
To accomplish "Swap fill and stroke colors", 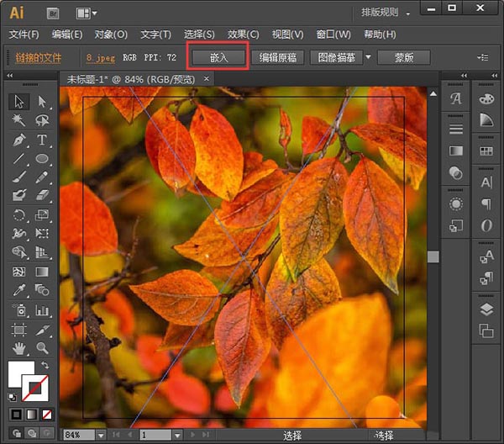I will 45,365.
